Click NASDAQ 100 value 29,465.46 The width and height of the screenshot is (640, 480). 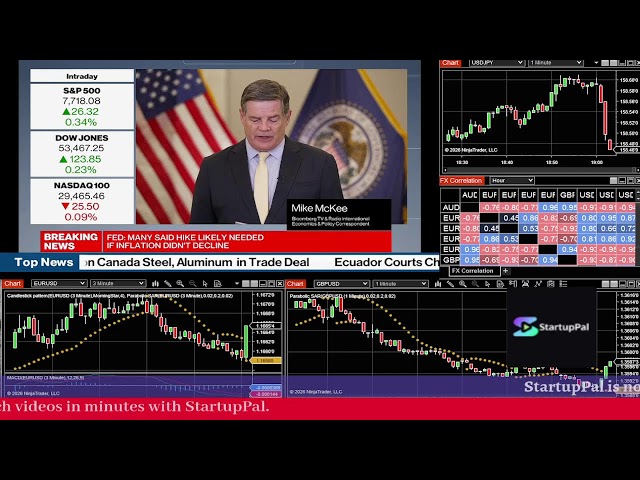(81, 196)
